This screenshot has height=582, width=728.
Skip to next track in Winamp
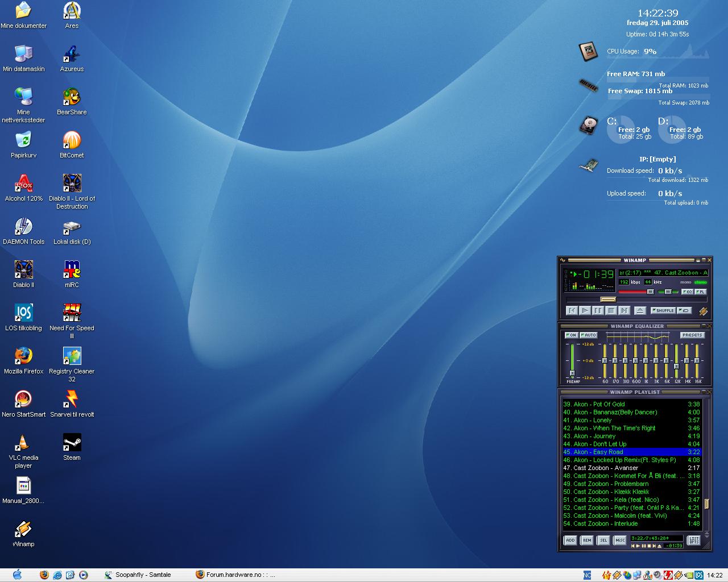[x=624, y=310]
